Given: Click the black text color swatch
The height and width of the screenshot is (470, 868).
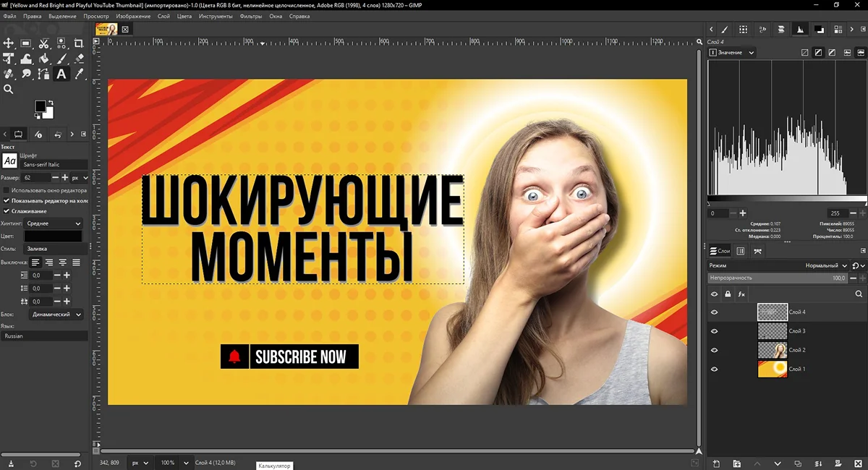Looking at the screenshot, I should click(x=54, y=236).
